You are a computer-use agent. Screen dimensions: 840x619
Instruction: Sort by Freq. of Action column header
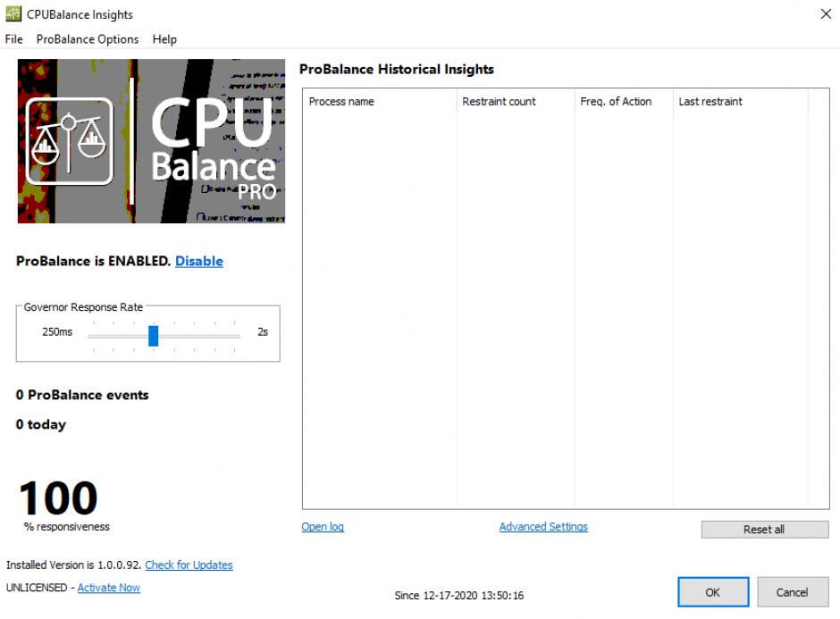pyautogui.click(x=624, y=101)
